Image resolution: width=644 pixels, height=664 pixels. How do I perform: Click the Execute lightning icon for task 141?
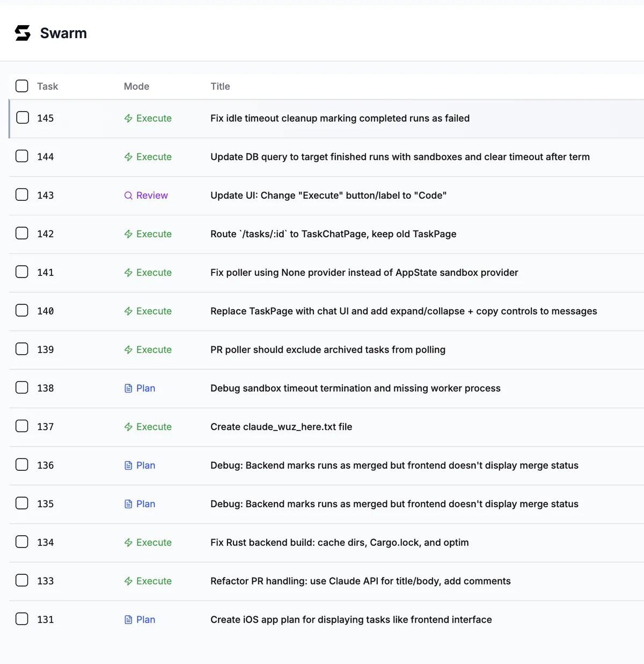pyautogui.click(x=128, y=273)
